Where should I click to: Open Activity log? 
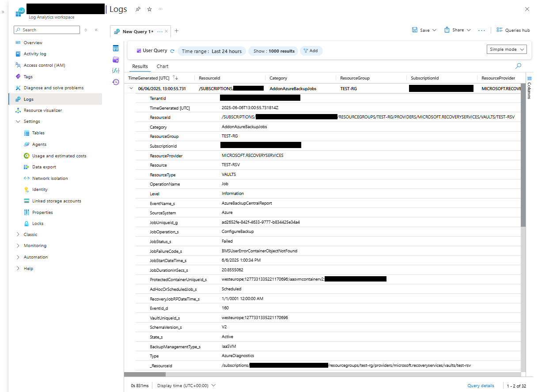point(35,54)
